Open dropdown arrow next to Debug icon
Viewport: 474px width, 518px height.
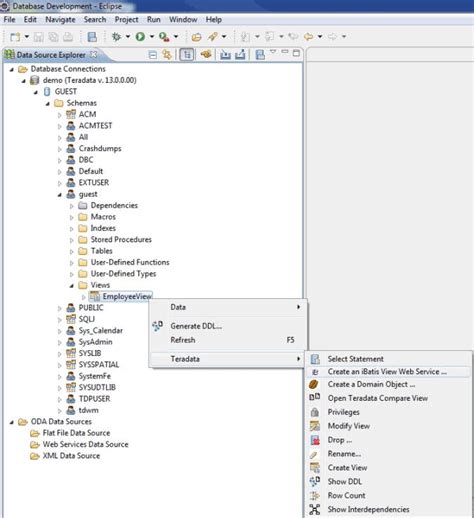(x=128, y=36)
